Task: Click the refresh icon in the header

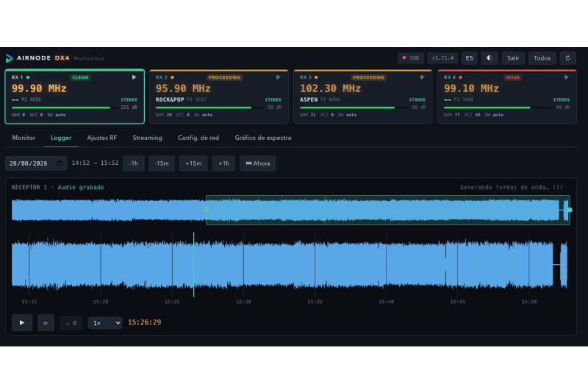Action: tap(567, 58)
